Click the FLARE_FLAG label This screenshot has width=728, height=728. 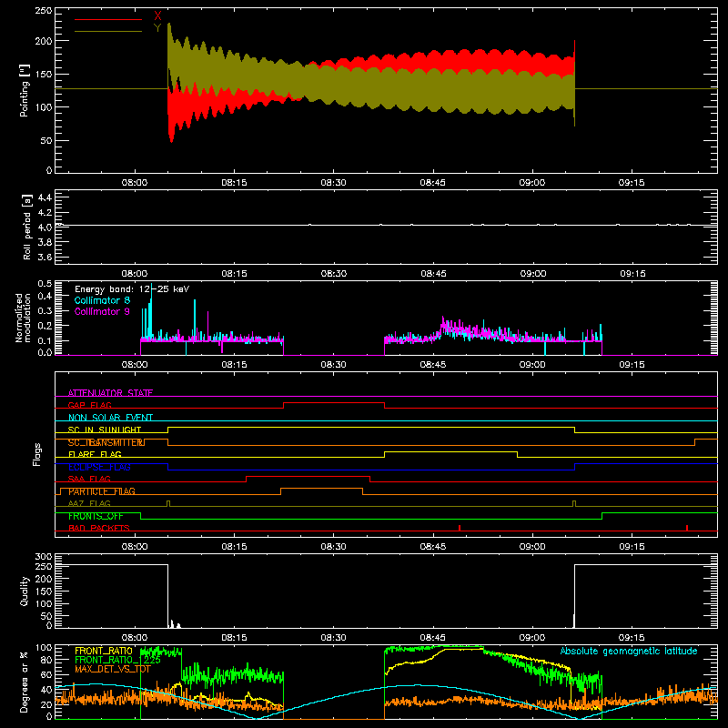coord(95,454)
